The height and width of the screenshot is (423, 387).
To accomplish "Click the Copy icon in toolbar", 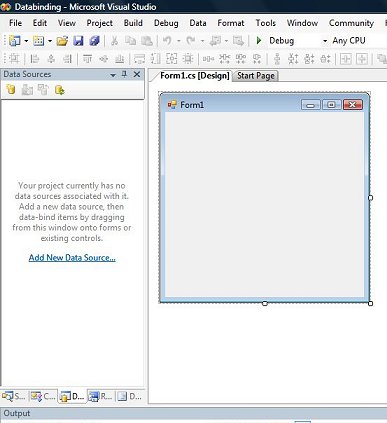I will pyautogui.click(x=130, y=41).
